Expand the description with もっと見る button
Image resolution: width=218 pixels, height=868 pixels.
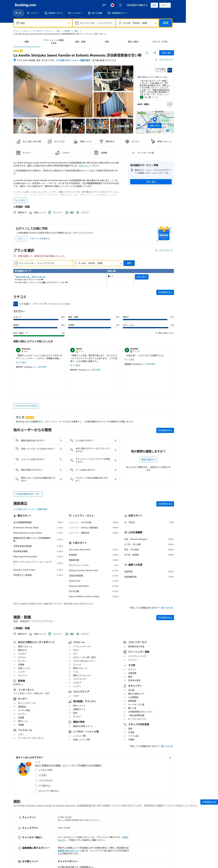[20, 200]
